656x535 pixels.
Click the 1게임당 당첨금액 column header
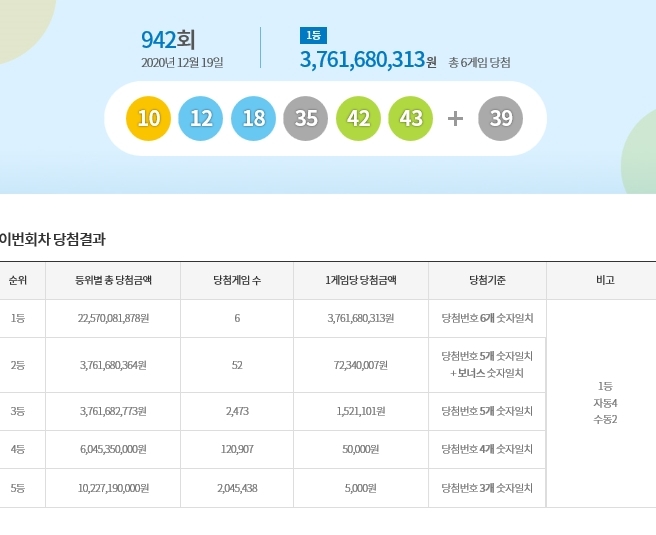point(361,280)
